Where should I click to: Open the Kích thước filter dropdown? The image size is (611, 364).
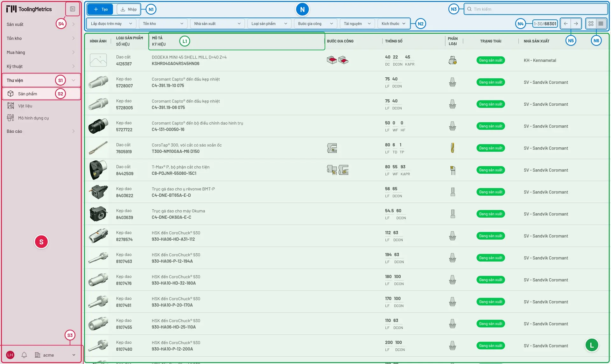click(393, 24)
